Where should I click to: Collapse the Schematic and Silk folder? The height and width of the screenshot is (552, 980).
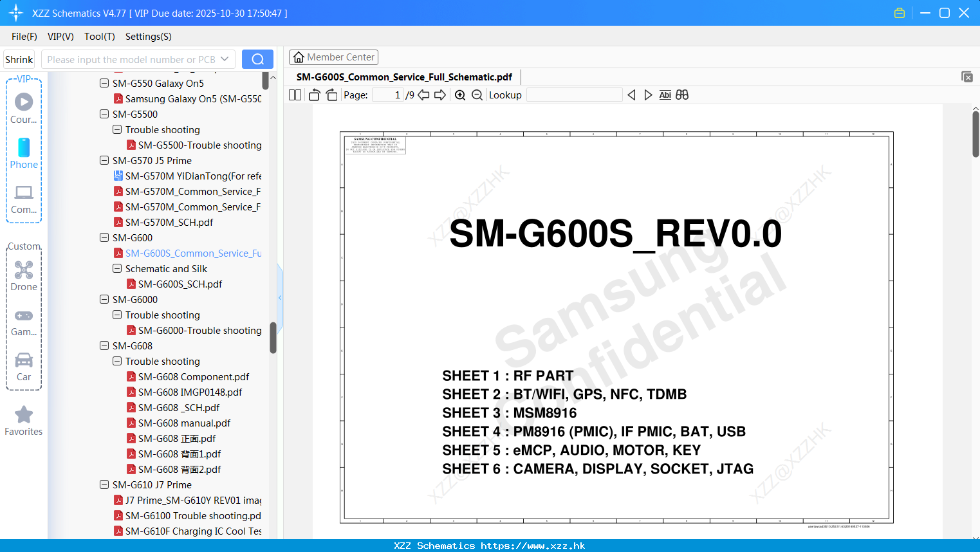(x=117, y=268)
